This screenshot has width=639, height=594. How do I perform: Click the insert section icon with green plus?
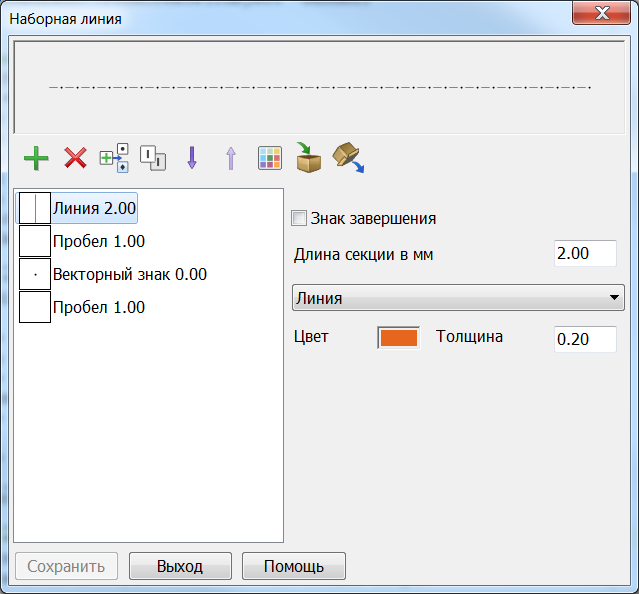(x=114, y=158)
